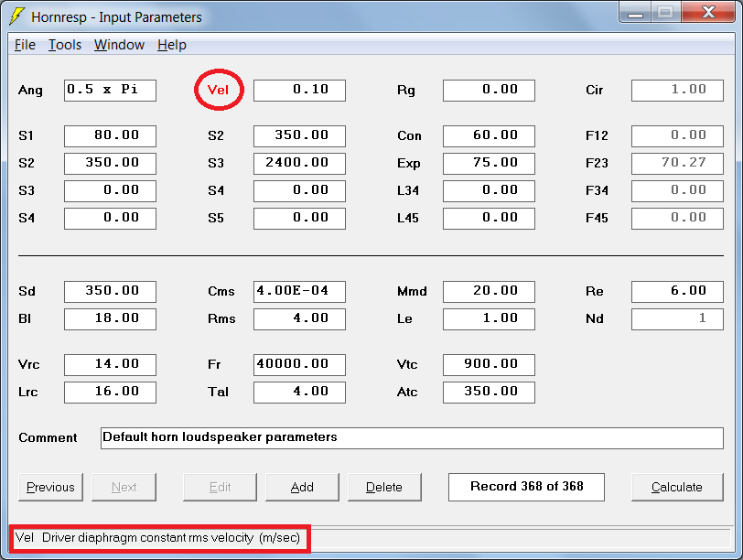Open the File menu
Viewport: 743px width, 560px height.
[x=25, y=45]
